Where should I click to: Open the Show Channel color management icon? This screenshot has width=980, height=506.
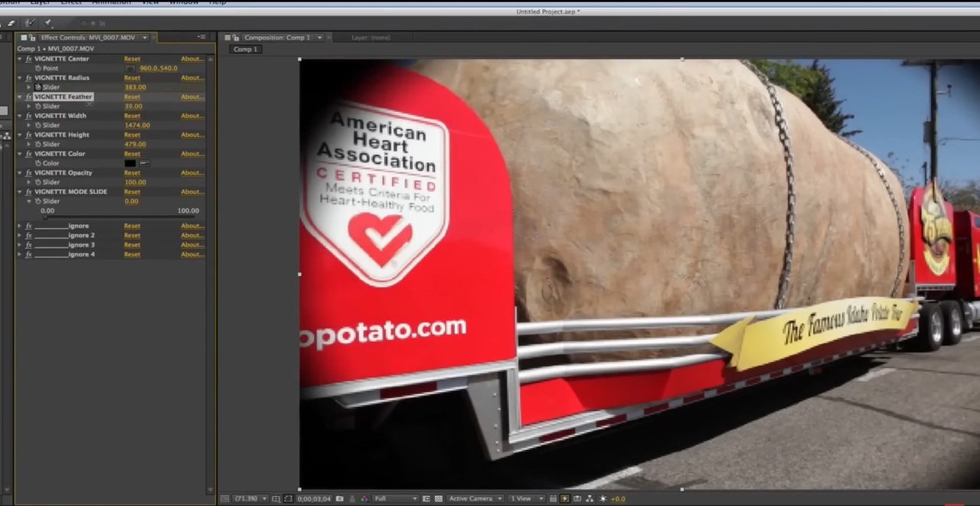(364, 499)
